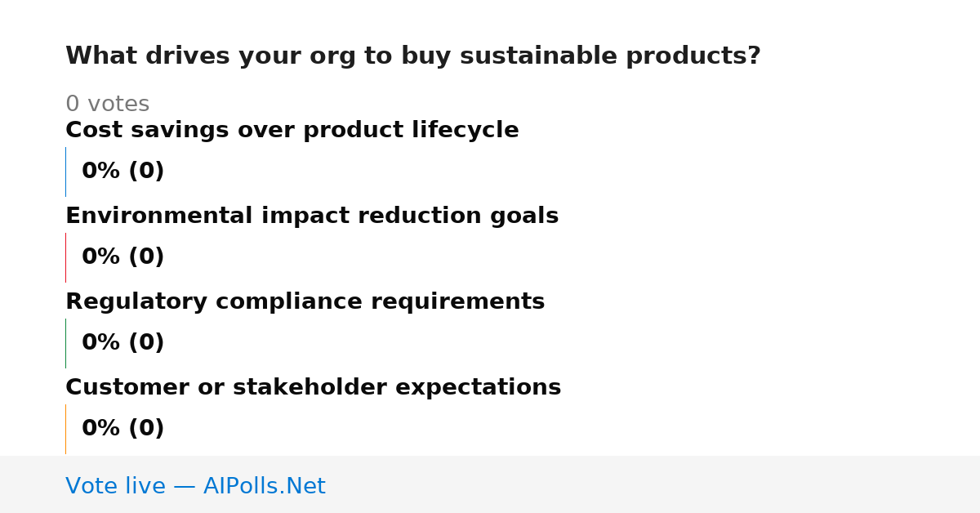The image size is (980, 513).
Task: Click the gray footer banner area
Action: tap(490, 484)
